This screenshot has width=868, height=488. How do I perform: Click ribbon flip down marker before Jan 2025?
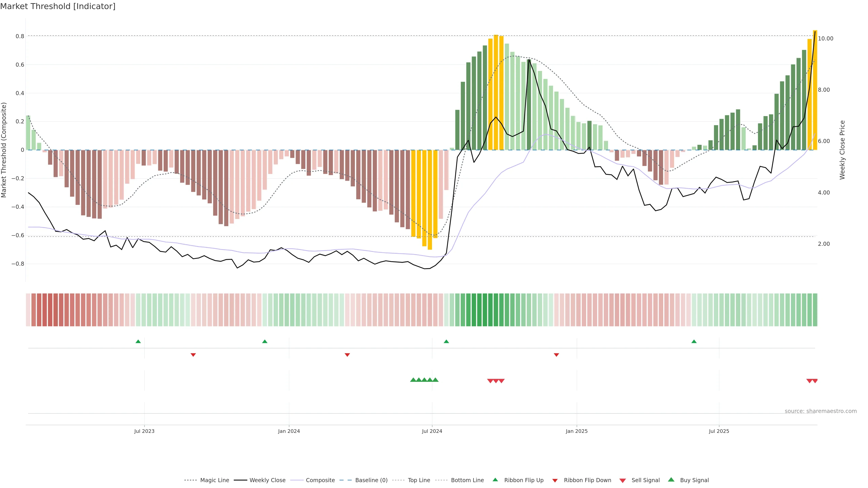(556, 355)
